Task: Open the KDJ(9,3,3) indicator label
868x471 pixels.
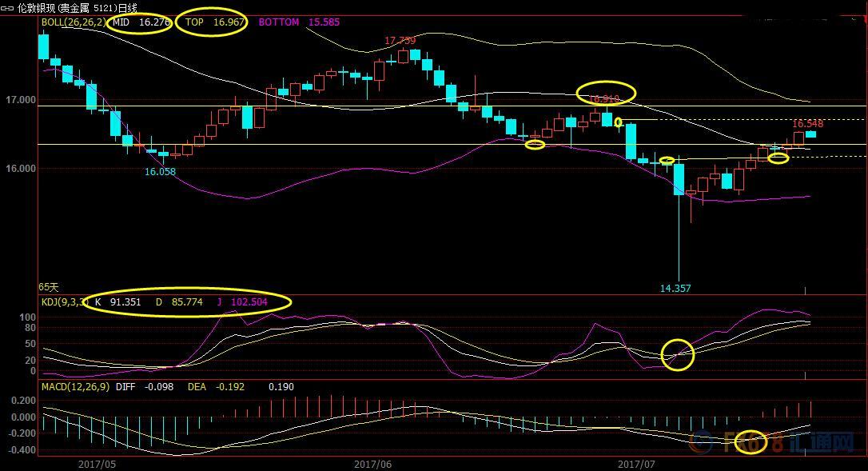Action: point(64,302)
